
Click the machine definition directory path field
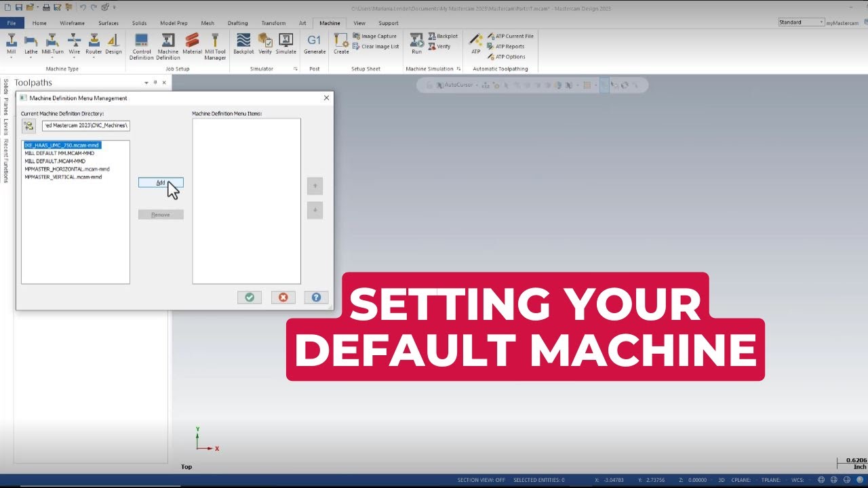(x=85, y=125)
